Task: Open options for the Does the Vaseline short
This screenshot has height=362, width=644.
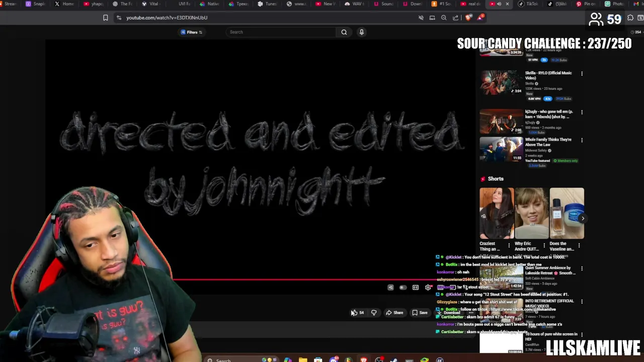Action: pos(579,246)
